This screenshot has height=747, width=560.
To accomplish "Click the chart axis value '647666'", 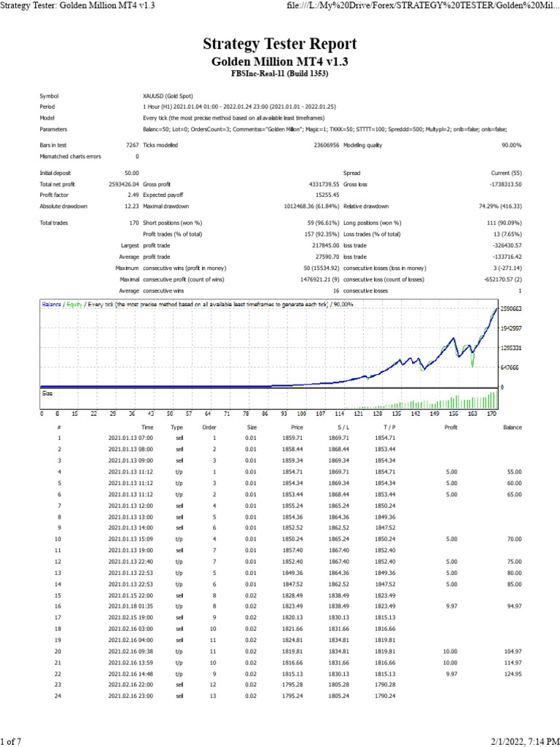I will point(511,368).
